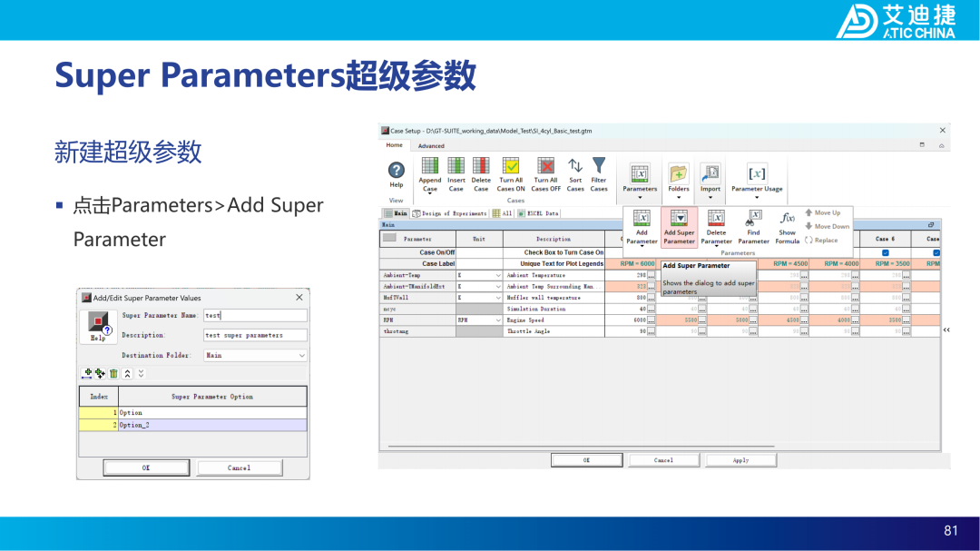Click the ncyc parameter name cell
This screenshot has height=551, width=980.
(x=417, y=309)
